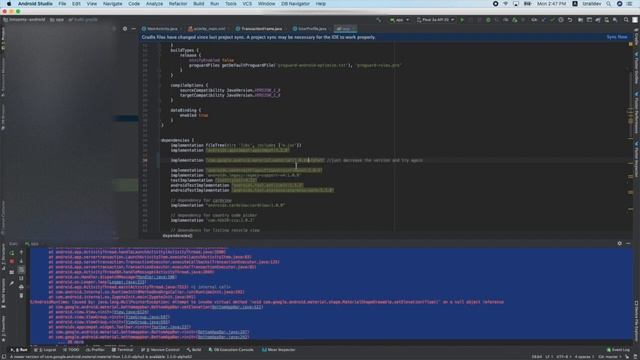Click the VCS history clock icon
The height and width of the screenshot is (360, 640).
(x=561, y=20)
